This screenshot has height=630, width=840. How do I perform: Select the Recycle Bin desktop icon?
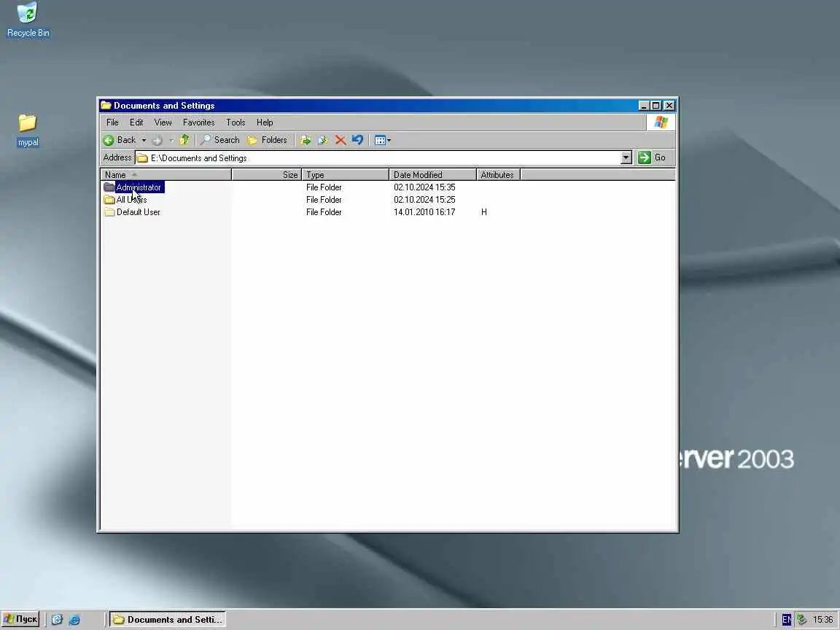click(28, 20)
